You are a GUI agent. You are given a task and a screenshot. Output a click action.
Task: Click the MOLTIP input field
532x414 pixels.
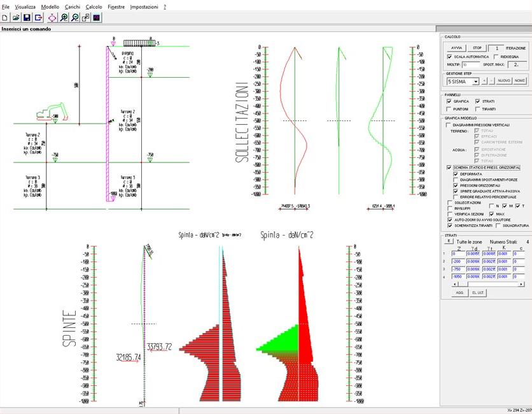pos(471,64)
